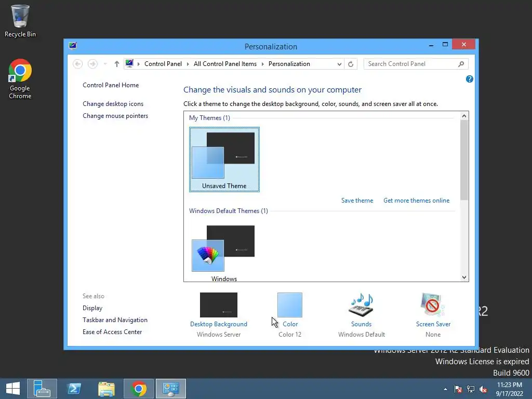This screenshot has width=532, height=399.
Task: Click the Color text link
Action: (290, 324)
